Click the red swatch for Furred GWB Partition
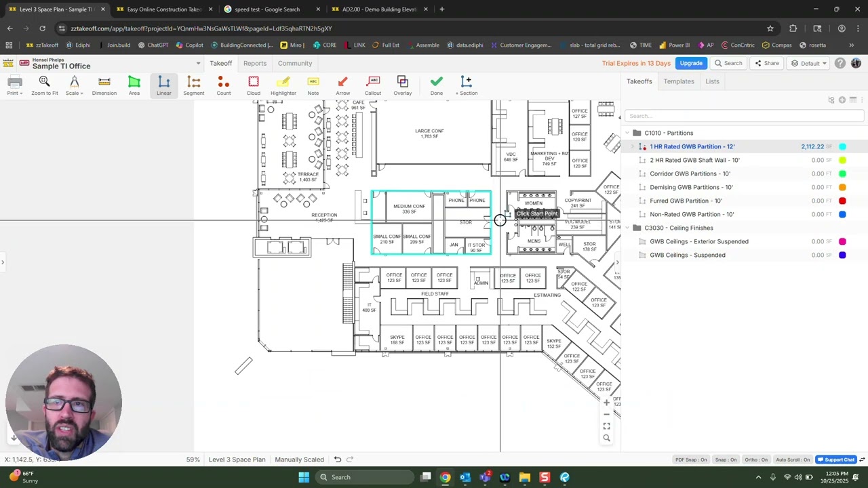This screenshot has width=868, height=488. click(x=842, y=201)
